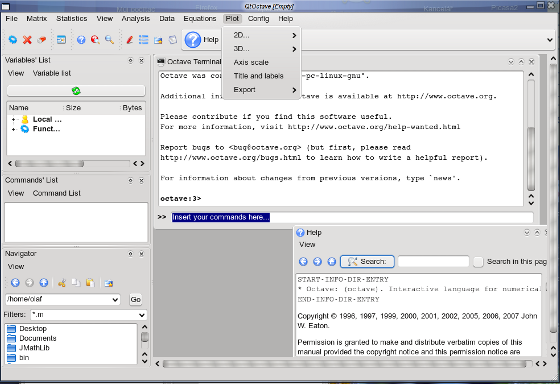Viewport: 560px width, 384px height.
Task: Open the Export submenu in Plot menu
Action: [x=261, y=90]
